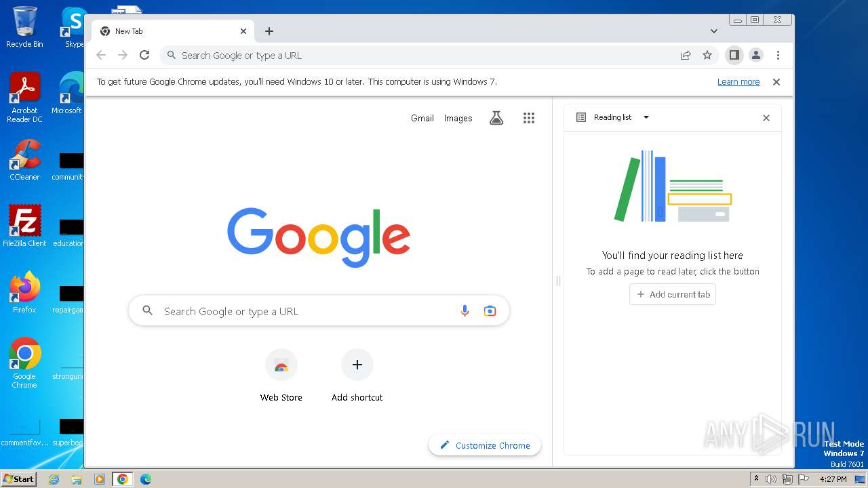Open the Google apps grid
This screenshot has height=488, width=868.
[x=529, y=118]
